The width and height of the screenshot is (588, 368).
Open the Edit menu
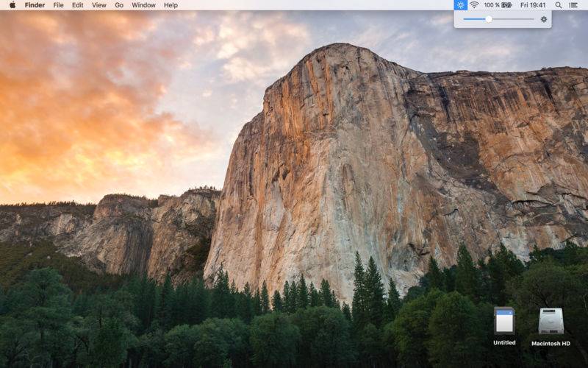click(78, 5)
